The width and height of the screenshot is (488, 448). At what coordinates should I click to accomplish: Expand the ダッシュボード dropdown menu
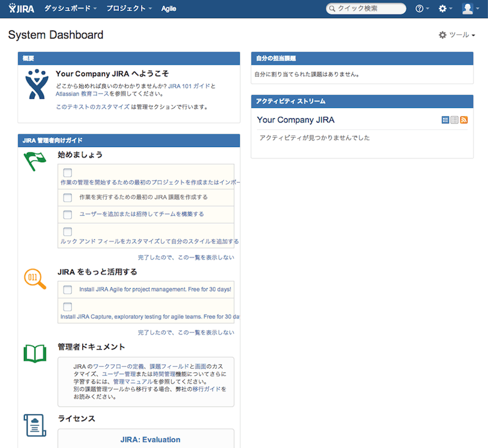tap(70, 9)
